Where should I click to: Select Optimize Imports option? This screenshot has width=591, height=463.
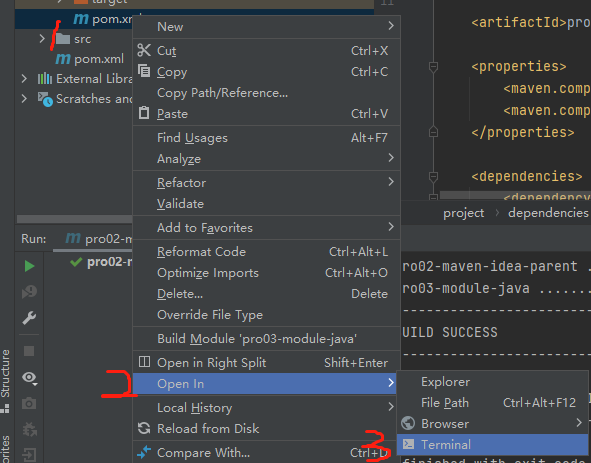[266, 273]
